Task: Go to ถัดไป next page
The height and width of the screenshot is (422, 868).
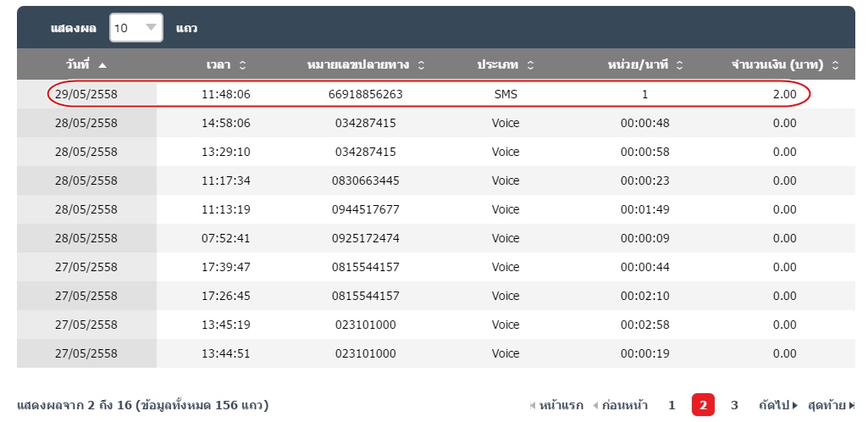Action: pos(778,405)
